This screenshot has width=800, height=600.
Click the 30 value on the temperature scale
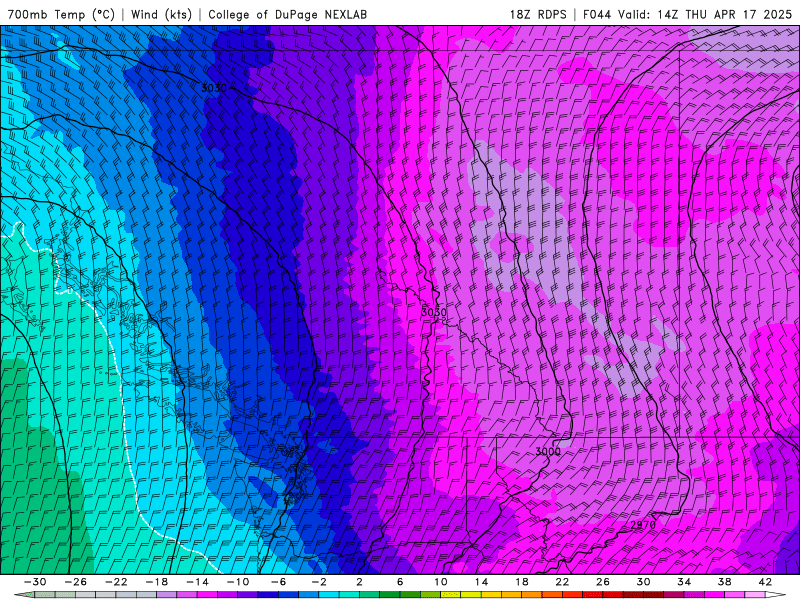643,582
